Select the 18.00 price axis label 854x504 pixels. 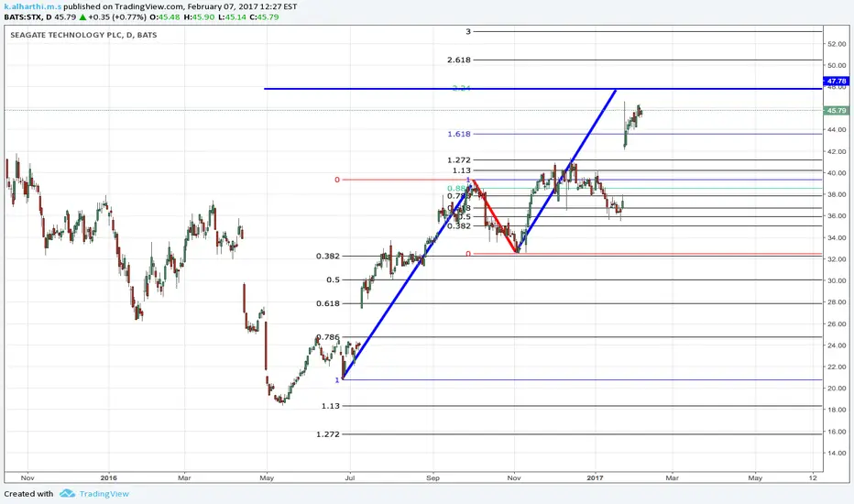point(838,410)
